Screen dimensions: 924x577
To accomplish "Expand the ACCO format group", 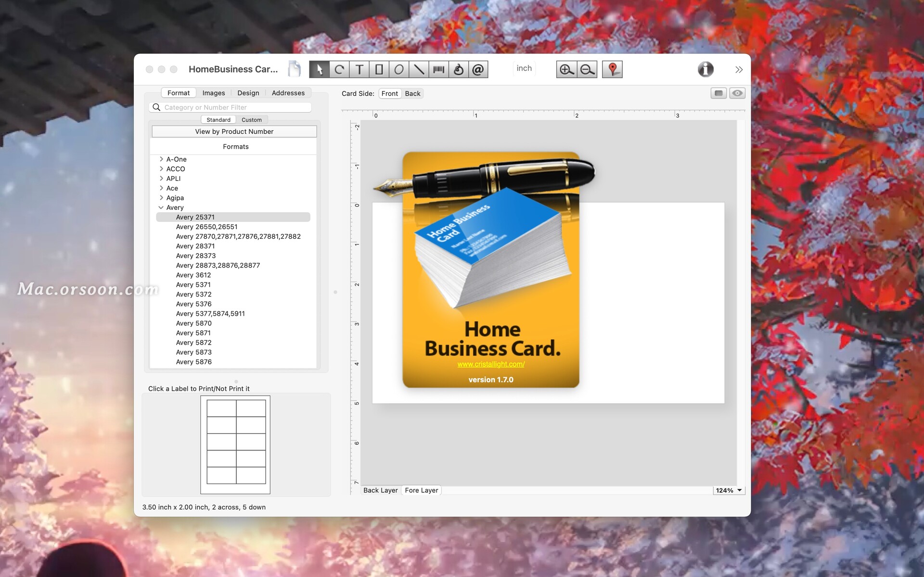I will (161, 168).
